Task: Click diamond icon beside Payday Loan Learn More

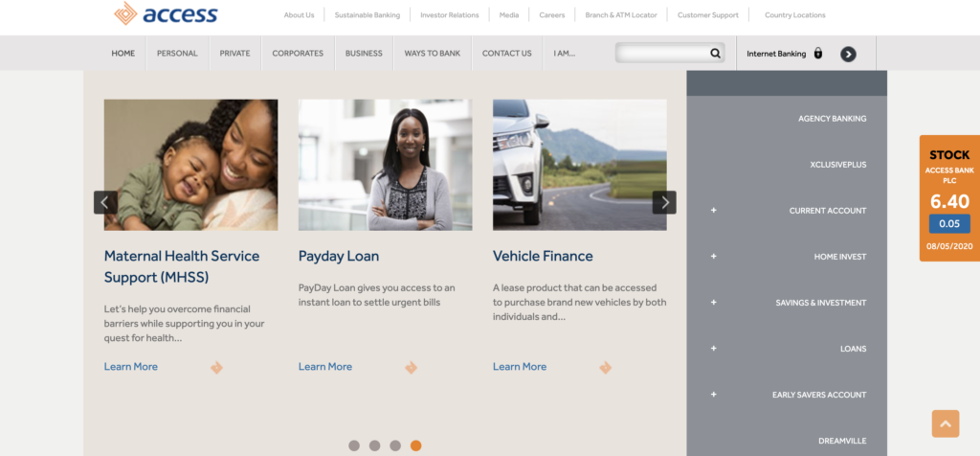Action: (411, 367)
